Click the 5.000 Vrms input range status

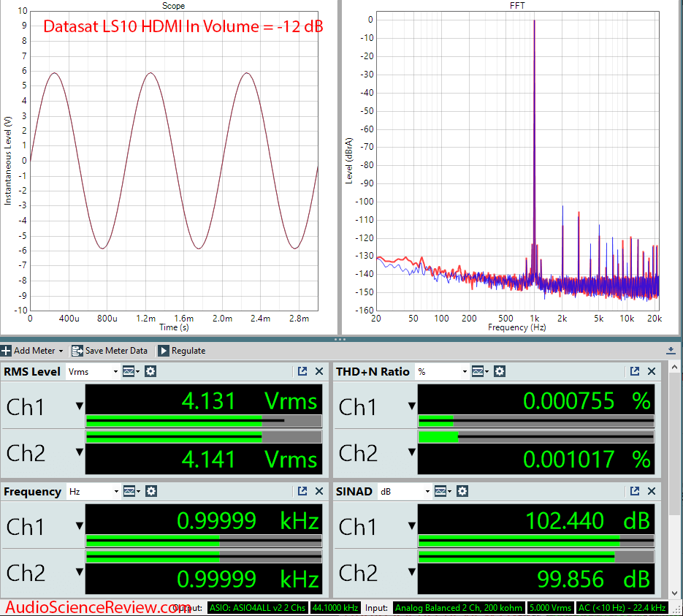pyautogui.click(x=550, y=608)
